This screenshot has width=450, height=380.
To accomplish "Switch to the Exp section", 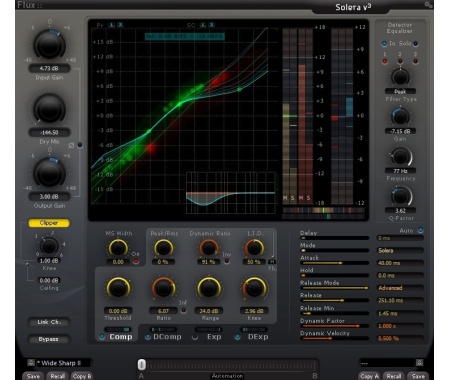I will click(214, 337).
